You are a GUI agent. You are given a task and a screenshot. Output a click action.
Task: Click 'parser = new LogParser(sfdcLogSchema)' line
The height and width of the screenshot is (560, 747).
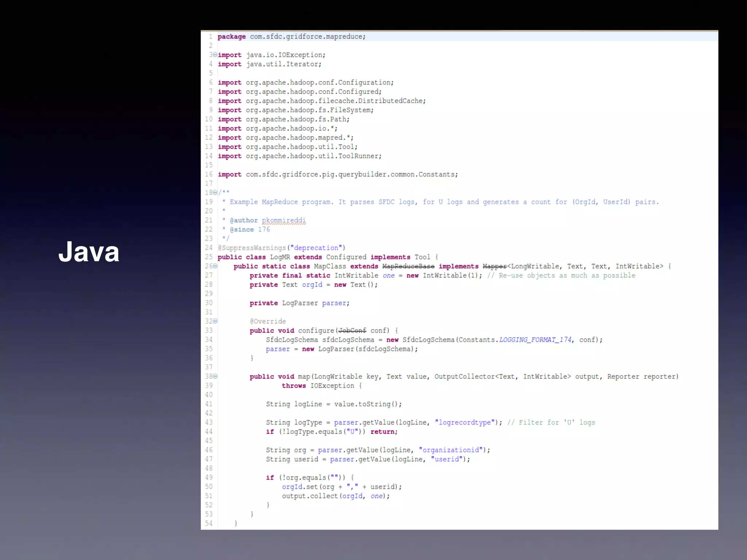pyautogui.click(x=342, y=349)
